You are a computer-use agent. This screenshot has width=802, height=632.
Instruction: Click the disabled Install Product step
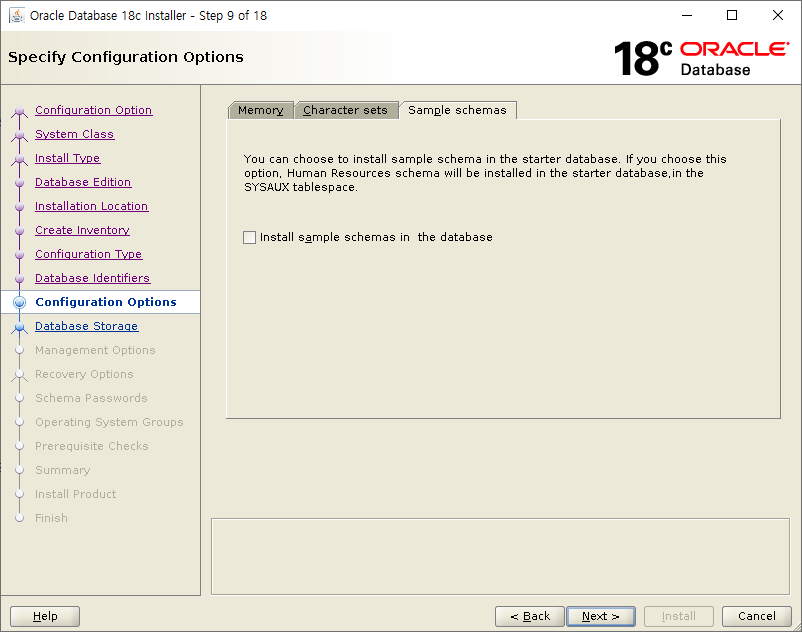76,494
